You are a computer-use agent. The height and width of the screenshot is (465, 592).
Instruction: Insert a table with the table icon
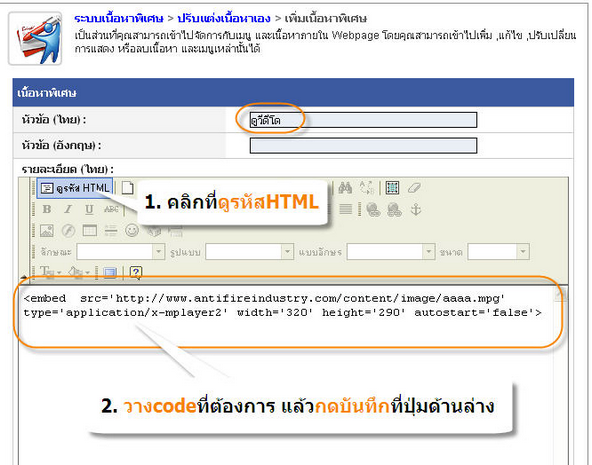[89, 230]
